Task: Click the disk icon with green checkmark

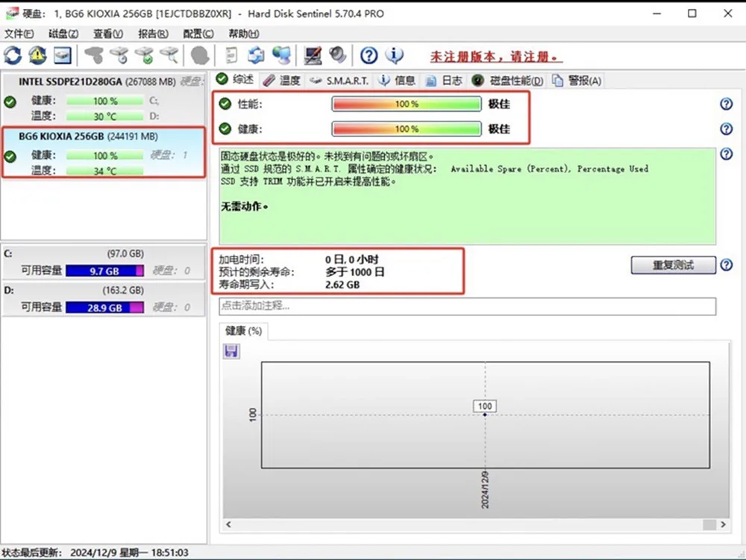Action: point(144,56)
